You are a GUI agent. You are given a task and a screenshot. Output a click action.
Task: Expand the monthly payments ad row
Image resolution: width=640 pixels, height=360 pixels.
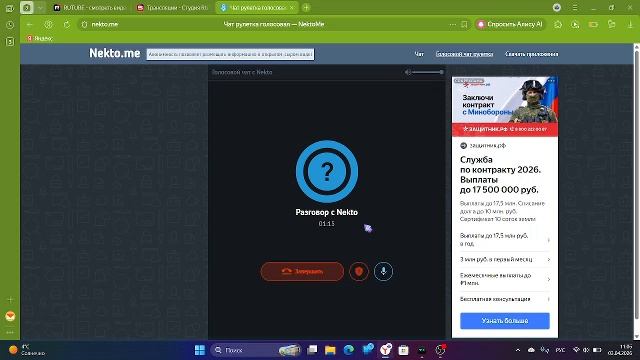[x=505, y=279]
